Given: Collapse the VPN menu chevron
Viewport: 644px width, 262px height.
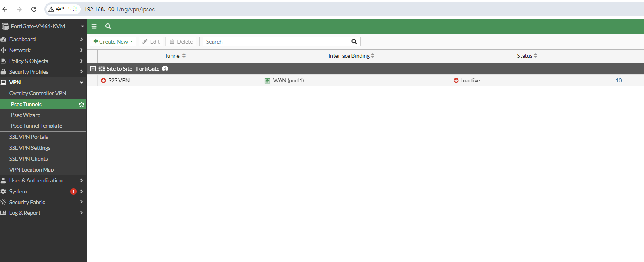Looking at the screenshot, I should point(82,82).
